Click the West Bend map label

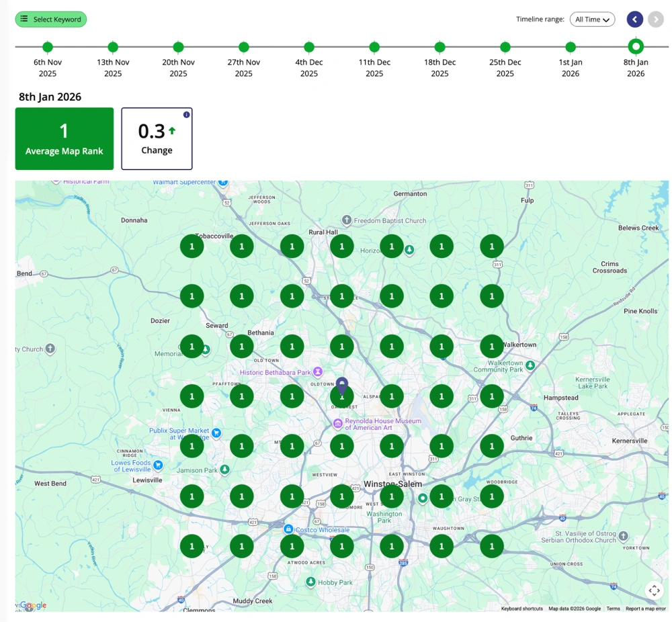pyautogui.click(x=50, y=483)
